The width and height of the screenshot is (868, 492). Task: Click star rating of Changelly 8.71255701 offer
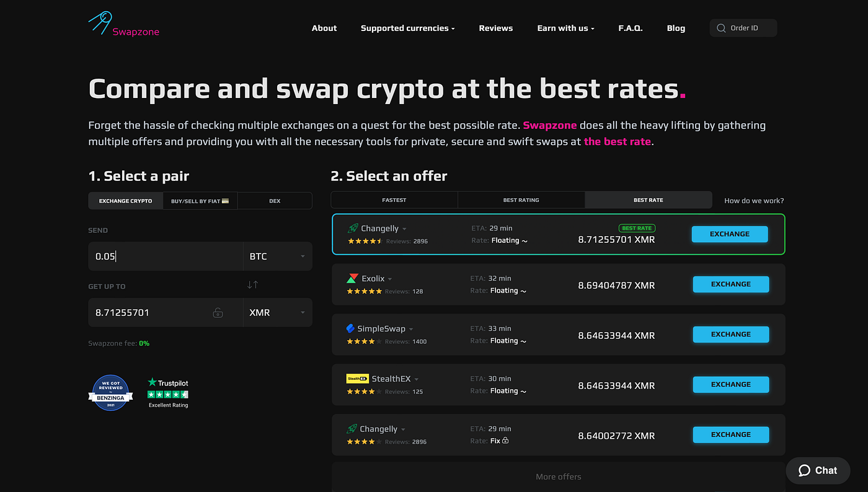click(x=365, y=241)
